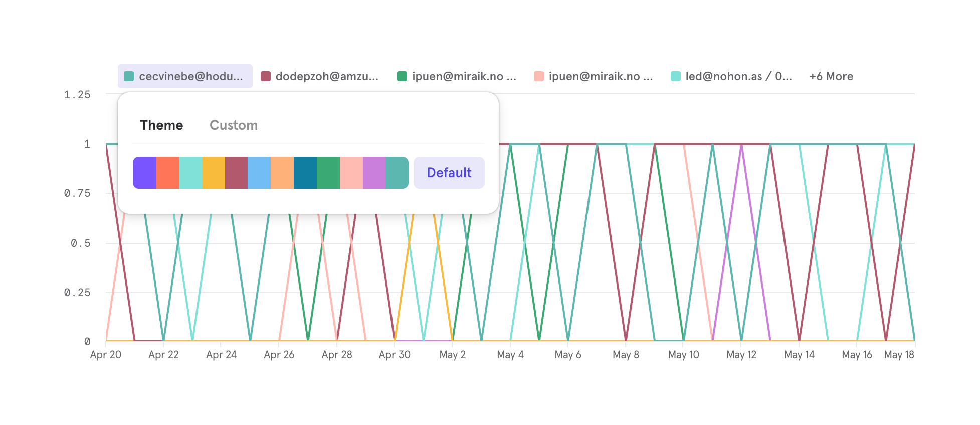Choose the lavender orchid swatch
980x425 pixels.
click(374, 173)
